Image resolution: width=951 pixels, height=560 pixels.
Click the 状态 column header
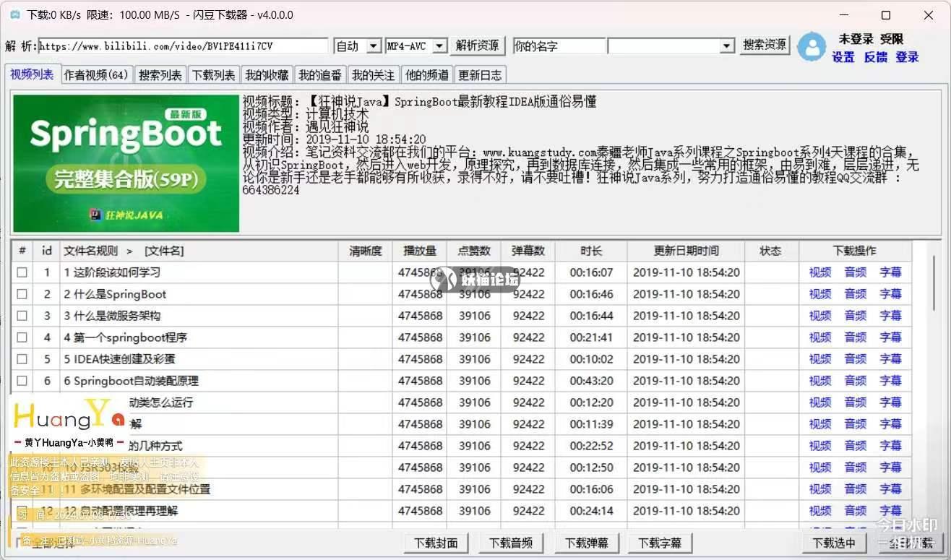pyautogui.click(x=771, y=251)
